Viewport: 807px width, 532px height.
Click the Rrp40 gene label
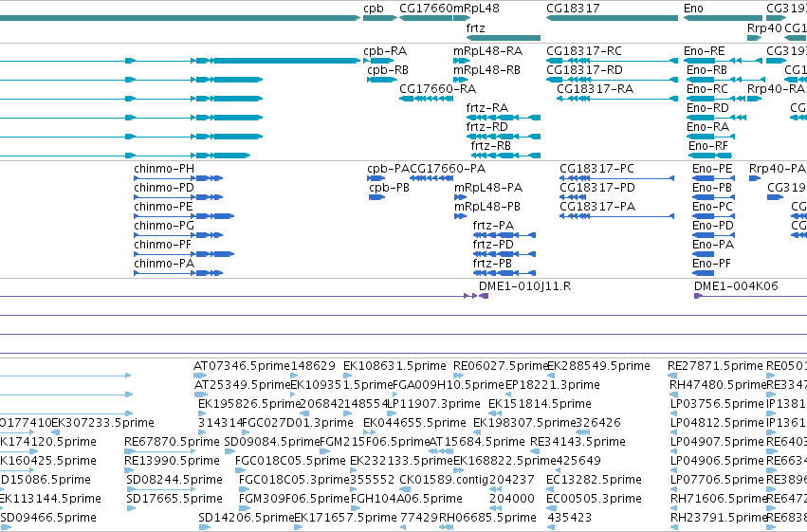pyautogui.click(x=764, y=28)
